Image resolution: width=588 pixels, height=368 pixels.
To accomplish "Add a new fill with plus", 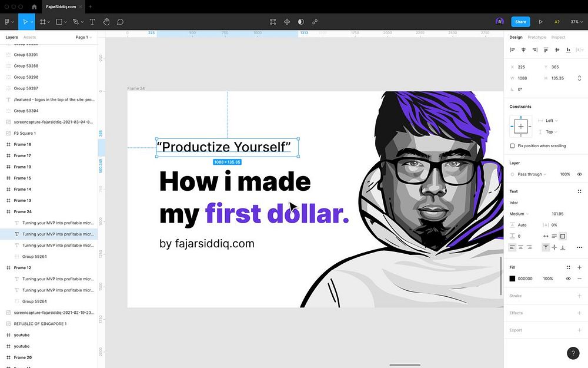I will point(579,267).
